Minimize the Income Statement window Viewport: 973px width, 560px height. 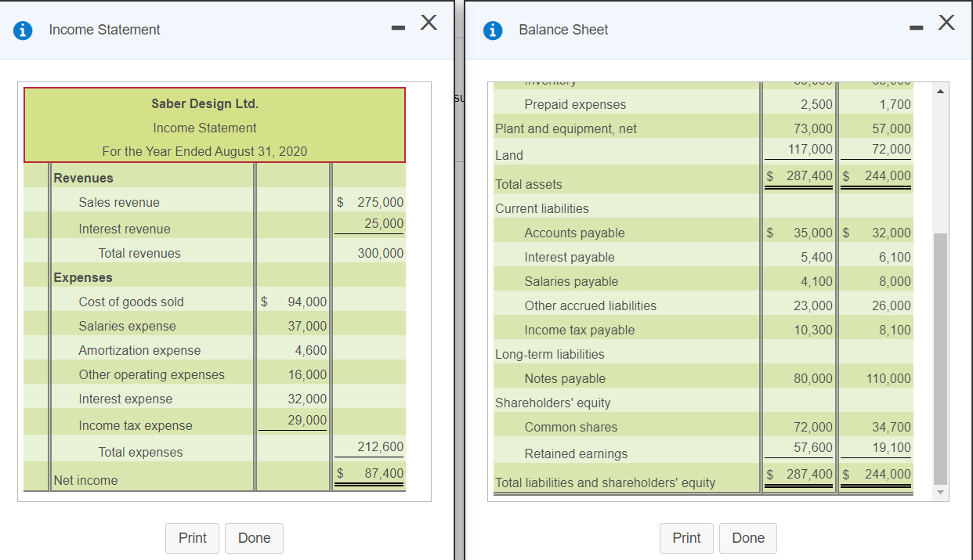397,24
